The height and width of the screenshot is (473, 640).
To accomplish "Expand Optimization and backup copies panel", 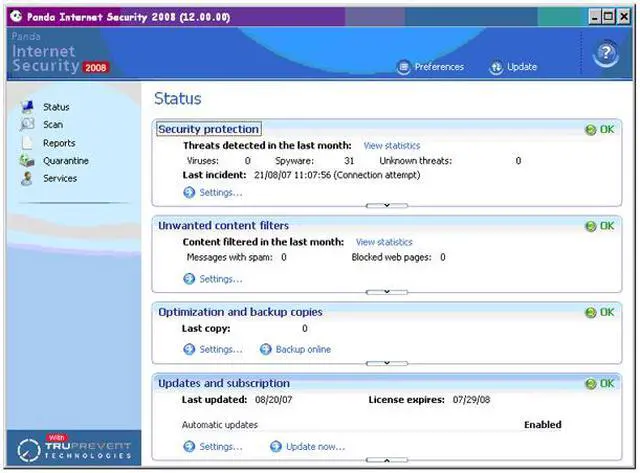I will coord(385,364).
